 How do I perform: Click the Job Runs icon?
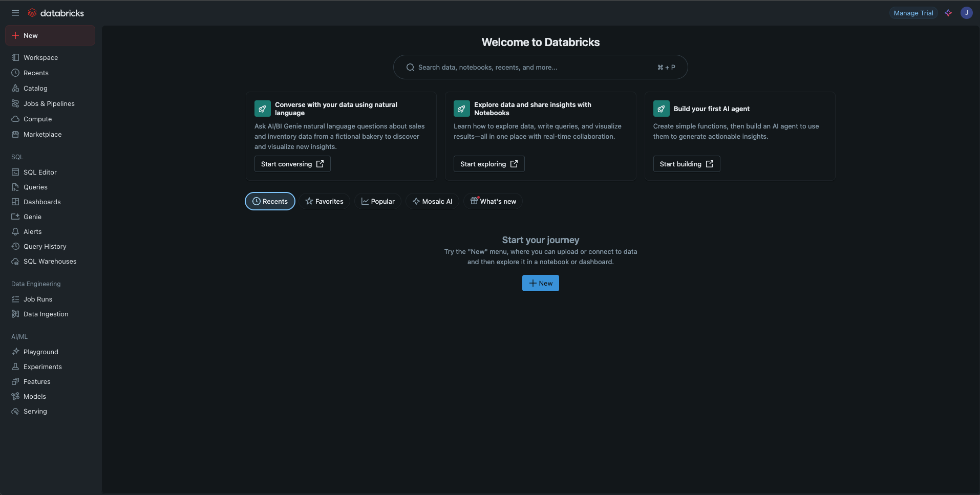15,299
